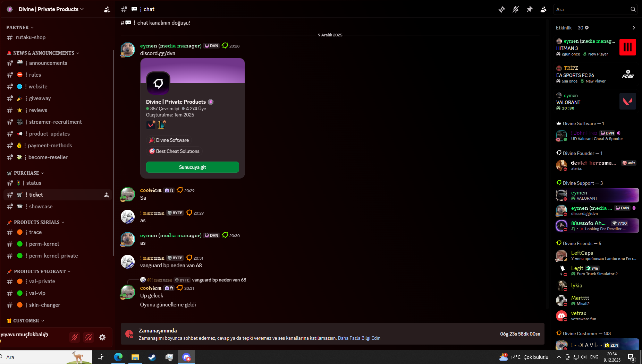Screen dimensions: 642x364
Task: Toggle the member list visibility
Action: [x=543, y=9]
